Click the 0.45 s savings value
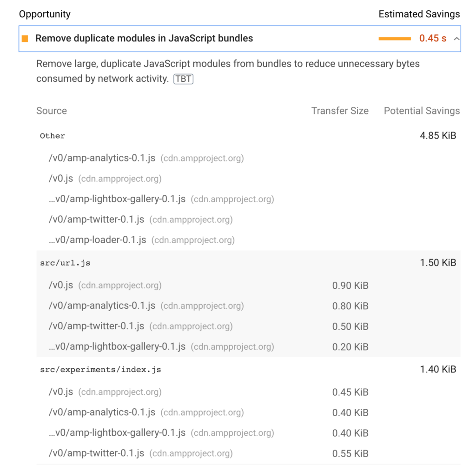This screenshot has height=465, width=476. point(433,39)
